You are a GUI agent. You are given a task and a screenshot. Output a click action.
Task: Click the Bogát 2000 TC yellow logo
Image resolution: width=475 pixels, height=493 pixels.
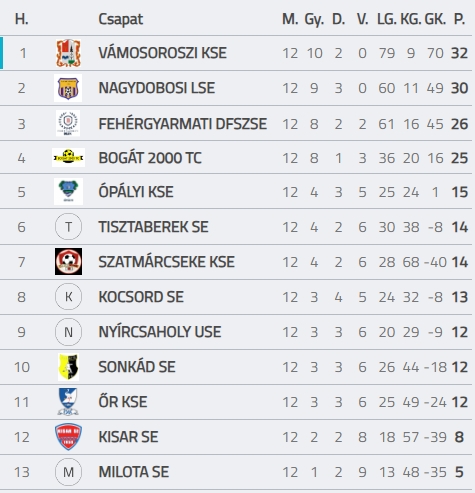[x=68, y=157]
